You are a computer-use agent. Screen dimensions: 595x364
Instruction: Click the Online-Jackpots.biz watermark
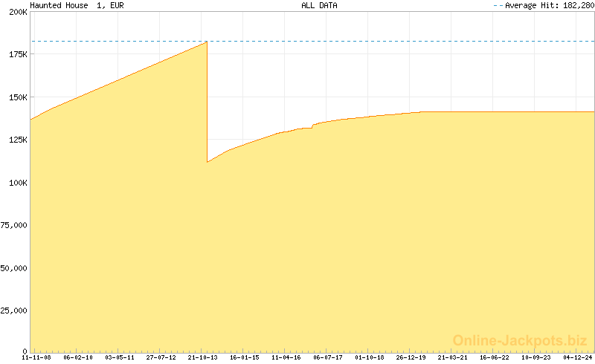click(520, 340)
